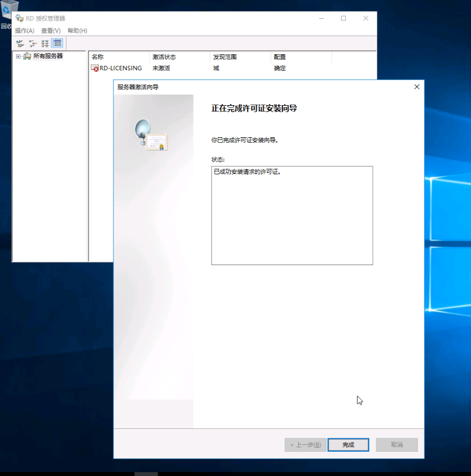The image size is (471, 476).
Task: Click the 取消 button in wizard
Action: pyautogui.click(x=397, y=445)
